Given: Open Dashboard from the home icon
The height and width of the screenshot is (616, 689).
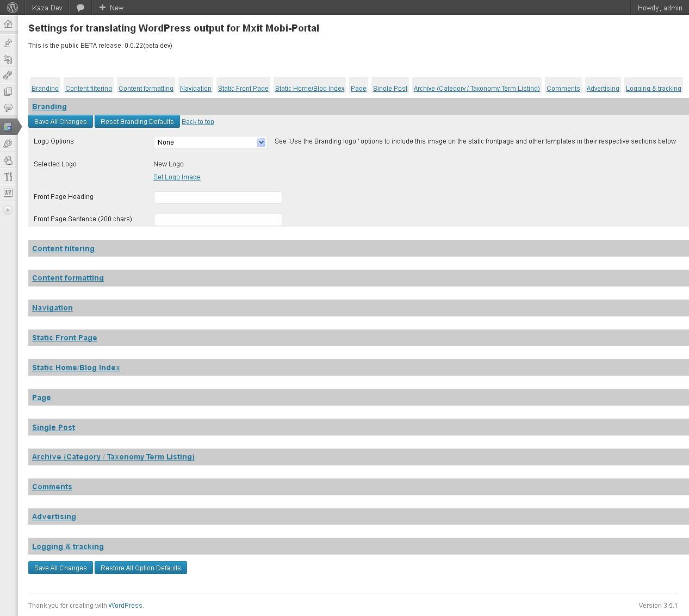Looking at the screenshot, I should (8, 24).
